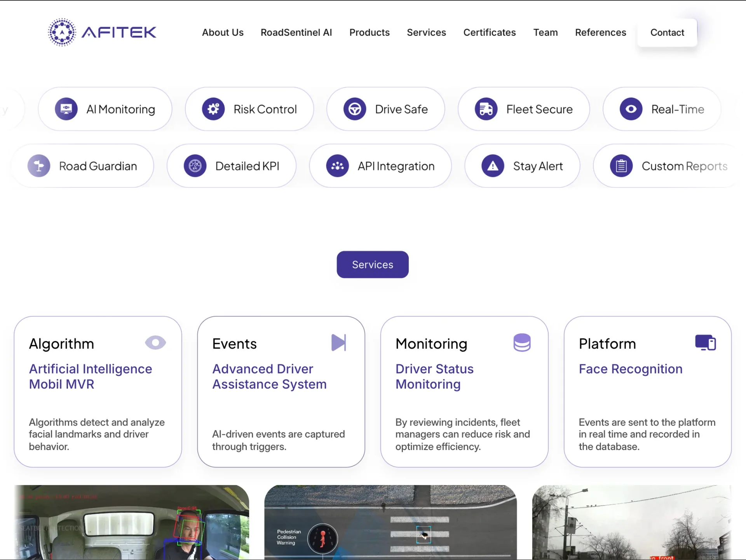The height and width of the screenshot is (560, 746).
Task: Select the Road Guardian pill label
Action: 98,166
